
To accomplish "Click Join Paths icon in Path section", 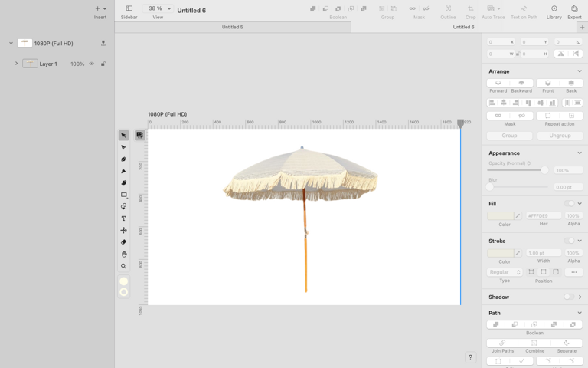I will tap(502, 343).
